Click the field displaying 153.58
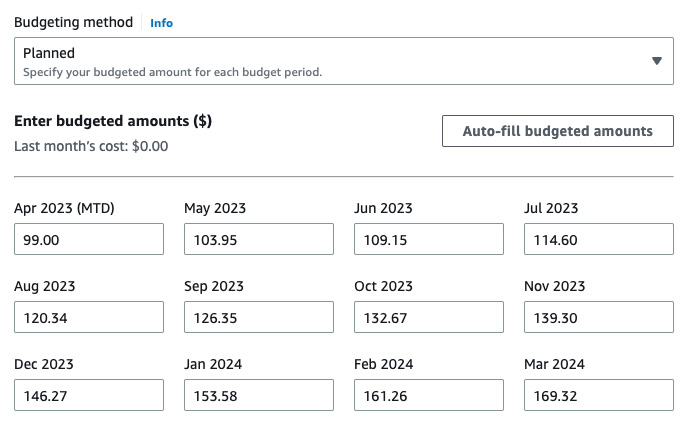 [x=259, y=395]
